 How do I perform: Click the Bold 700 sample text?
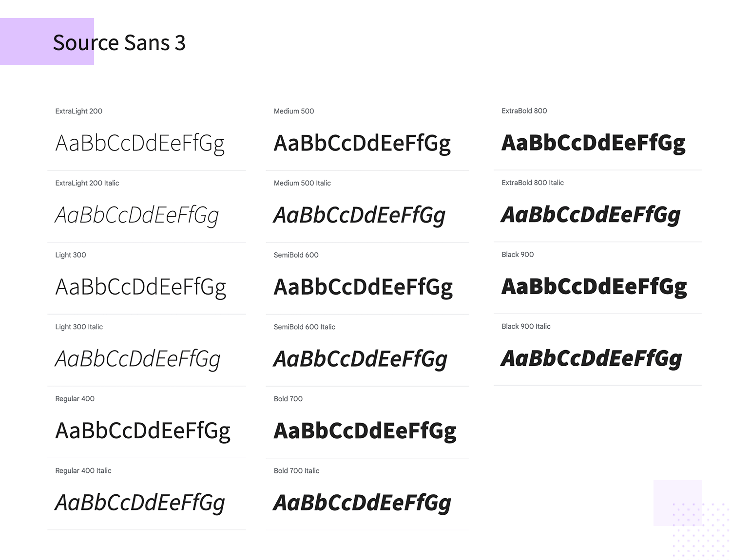tap(365, 431)
